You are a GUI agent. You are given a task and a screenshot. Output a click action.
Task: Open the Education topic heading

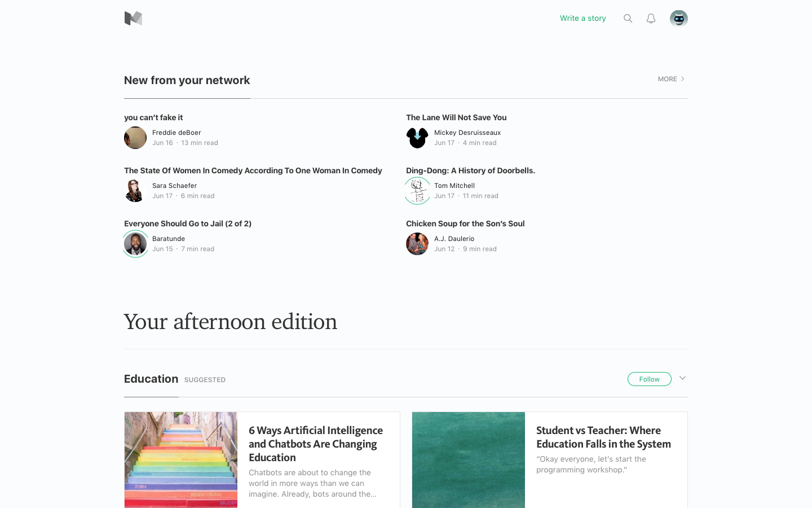(151, 379)
